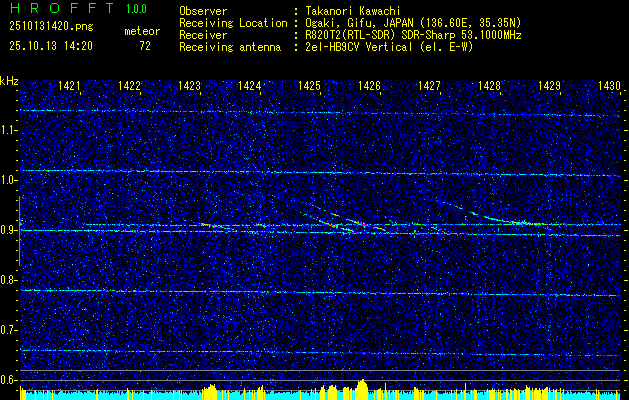This screenshot has height=400, width=629.
Task: Click frequency axis label 1.1
Action: [x=7, y=130]
